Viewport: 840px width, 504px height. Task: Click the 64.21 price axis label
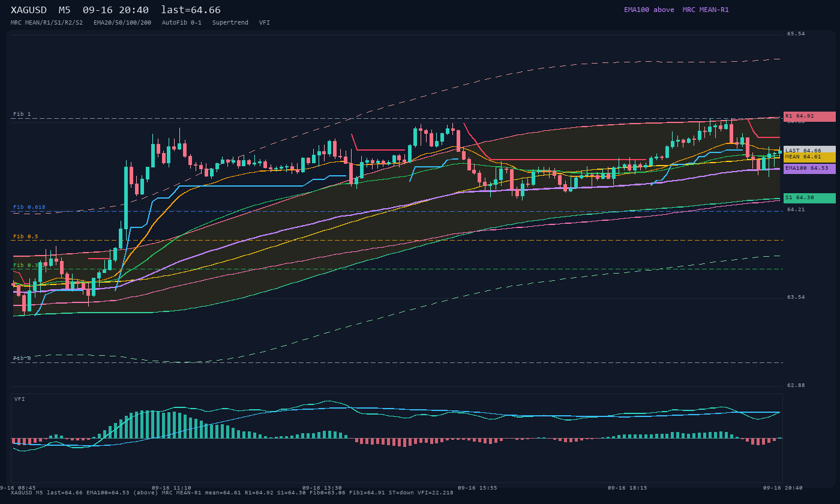coord(796,209)
